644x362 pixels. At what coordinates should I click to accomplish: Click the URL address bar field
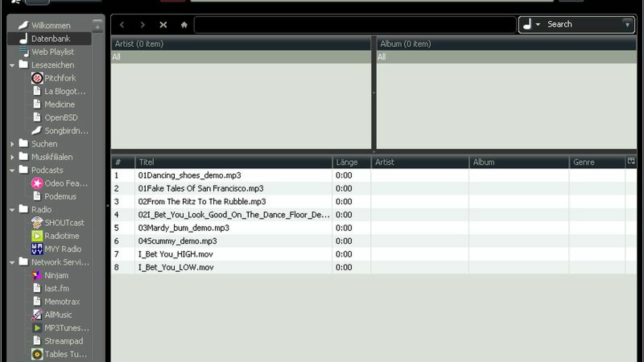[355, 25]
